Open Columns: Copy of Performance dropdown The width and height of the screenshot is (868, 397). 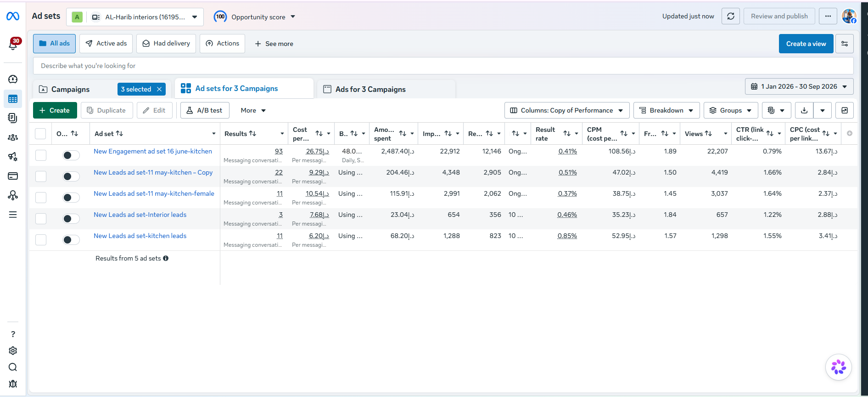pyautogui.click(x=567, y=110)
